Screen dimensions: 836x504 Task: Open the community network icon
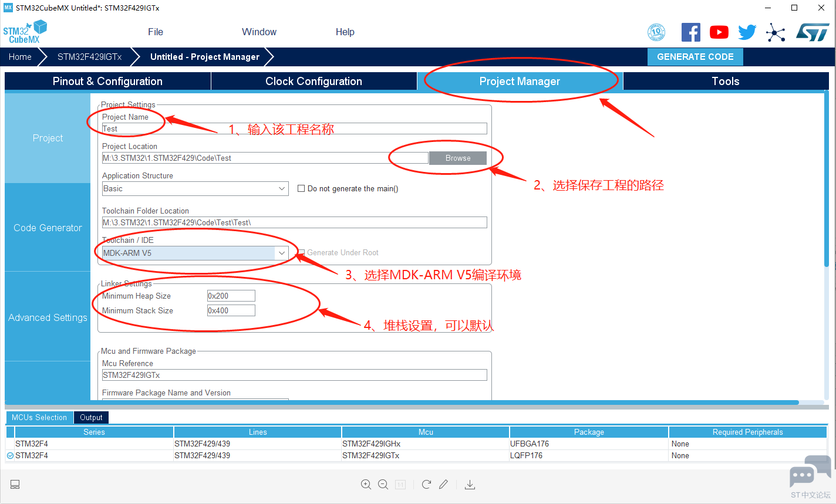pos(776,32)
